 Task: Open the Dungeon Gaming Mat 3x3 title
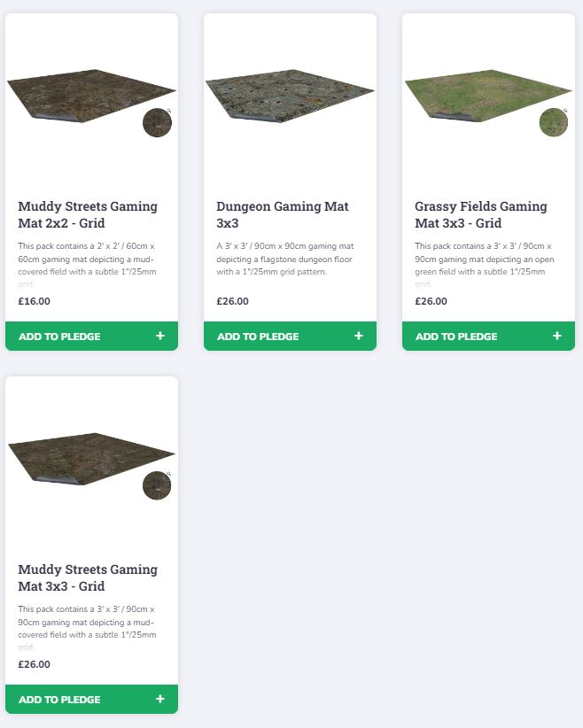pos(283,214)
